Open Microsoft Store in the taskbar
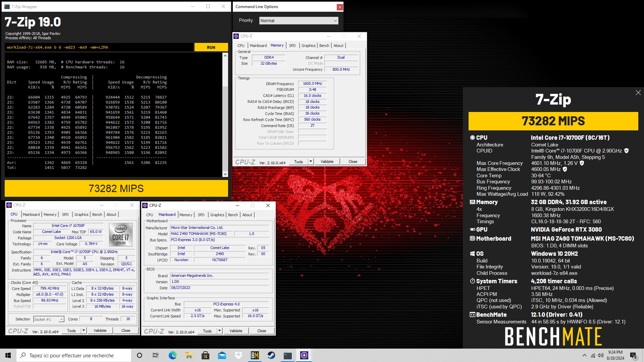Viewport: 644px width, 362px height. tap(205, 355)
